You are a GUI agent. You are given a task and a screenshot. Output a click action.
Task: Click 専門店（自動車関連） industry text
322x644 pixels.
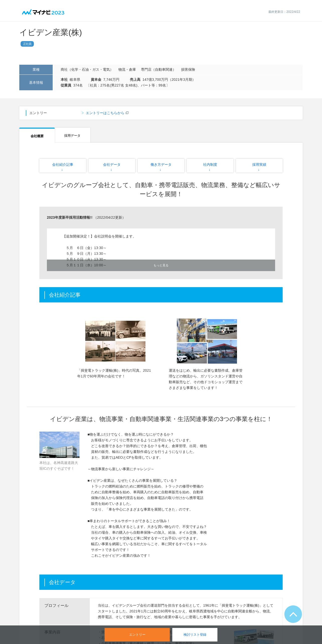coord(158,69)
